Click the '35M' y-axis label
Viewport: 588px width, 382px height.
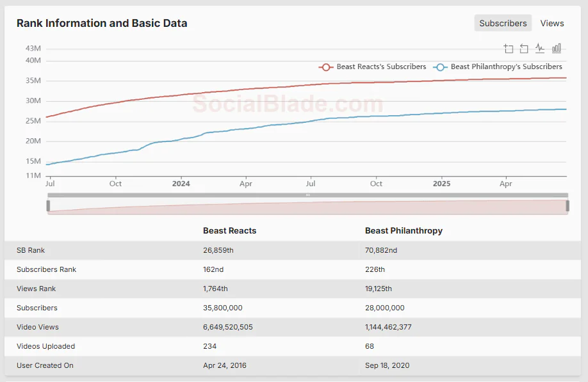pyautogui.click(x=33, y=81)
